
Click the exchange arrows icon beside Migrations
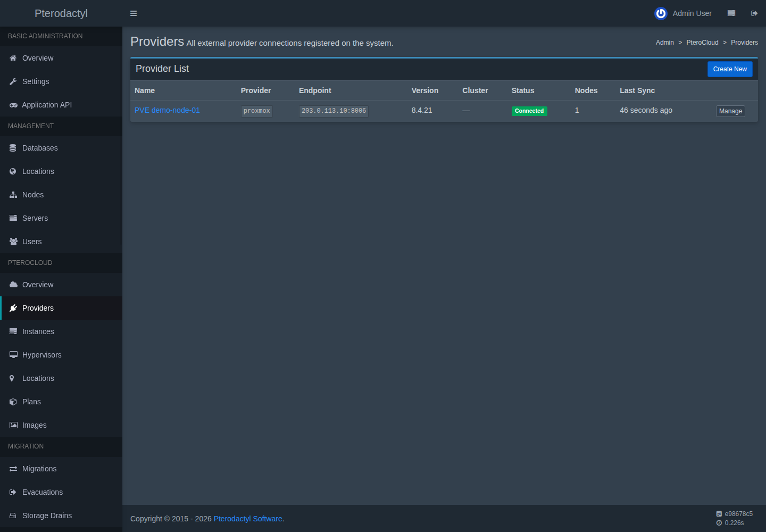13,469
